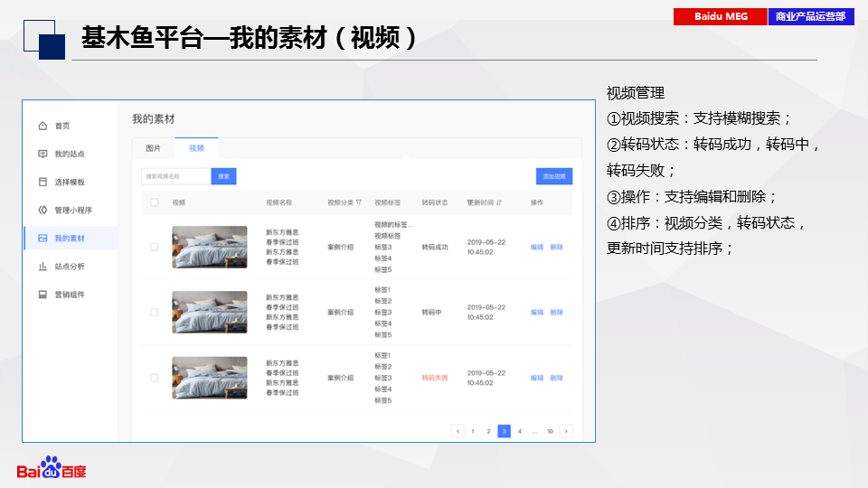The height and width of the screenshot is (488, 868).
Task: Click 编辑 in the 转码失败 row
Action: [537, 378]
